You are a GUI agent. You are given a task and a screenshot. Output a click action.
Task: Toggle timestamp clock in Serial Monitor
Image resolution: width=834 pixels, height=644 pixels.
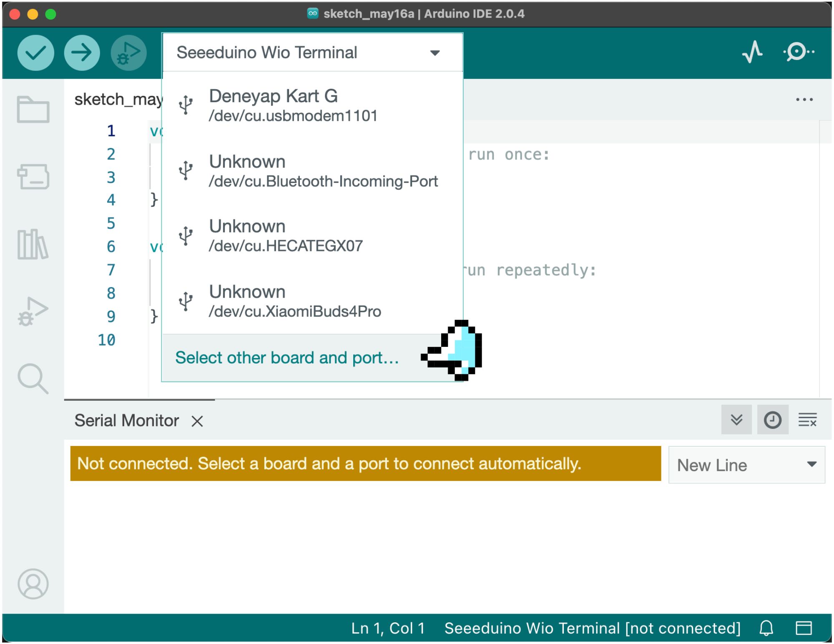(772, 420)
